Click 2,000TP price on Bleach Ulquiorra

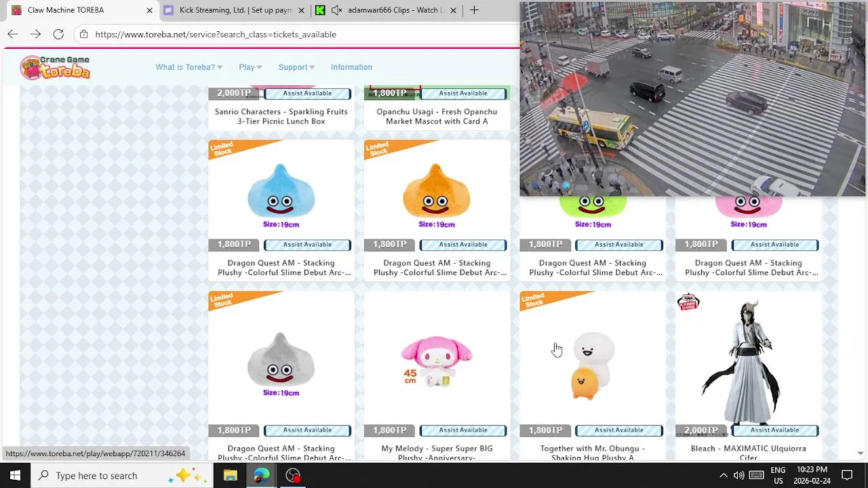point(701,430)
